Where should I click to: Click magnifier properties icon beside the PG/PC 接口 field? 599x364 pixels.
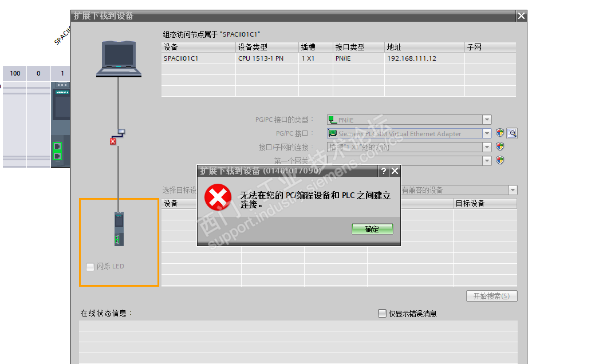pyautogui.click(x=512, y=133)
